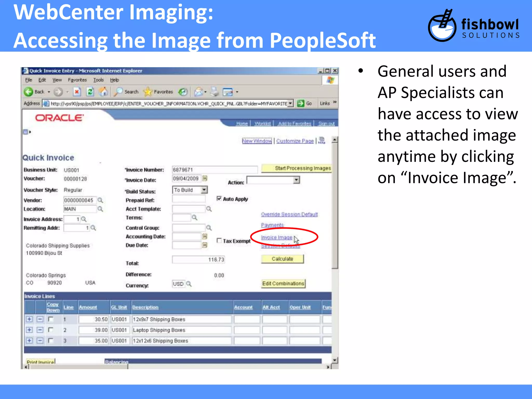Click the Favorites star toolbar button
The height and width of the screenshot is (399, 532).
[158, 92]
